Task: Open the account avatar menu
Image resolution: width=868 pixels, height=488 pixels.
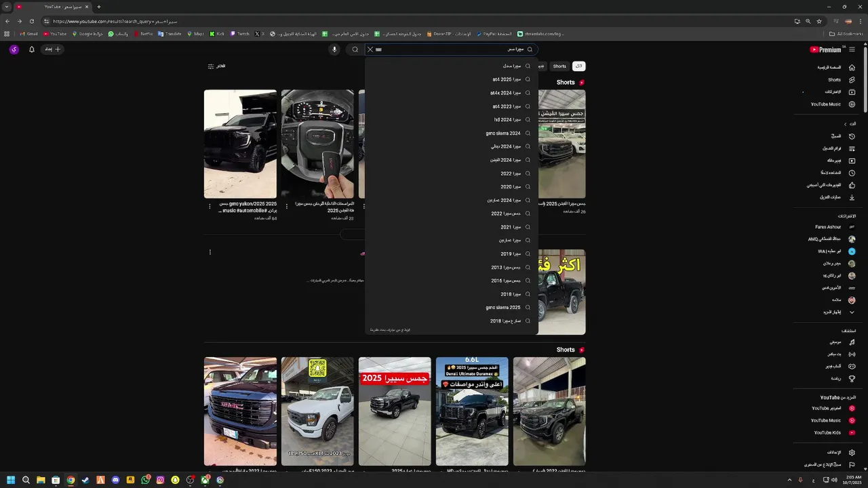Action: (x=14, y=49)
